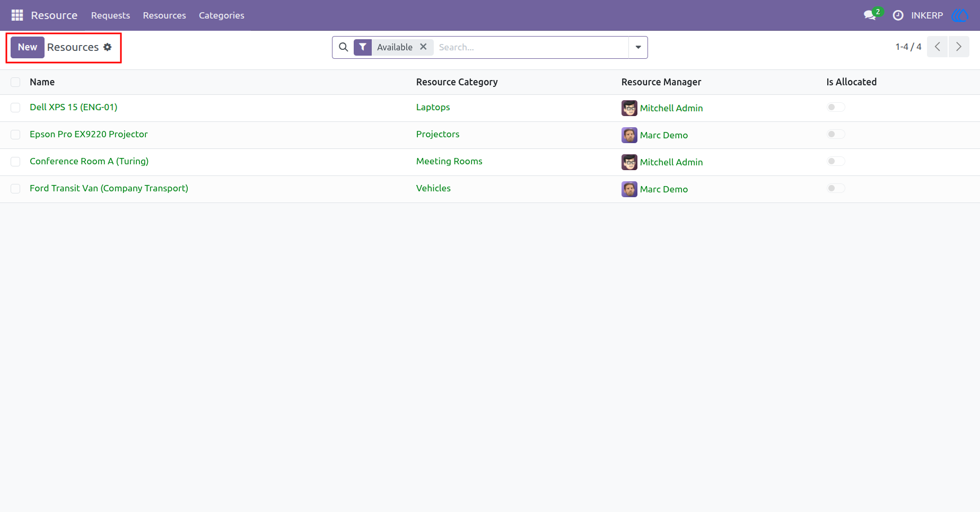Click inside the Search input field
This screenshot has height=512, width=980.
[531, 47]
